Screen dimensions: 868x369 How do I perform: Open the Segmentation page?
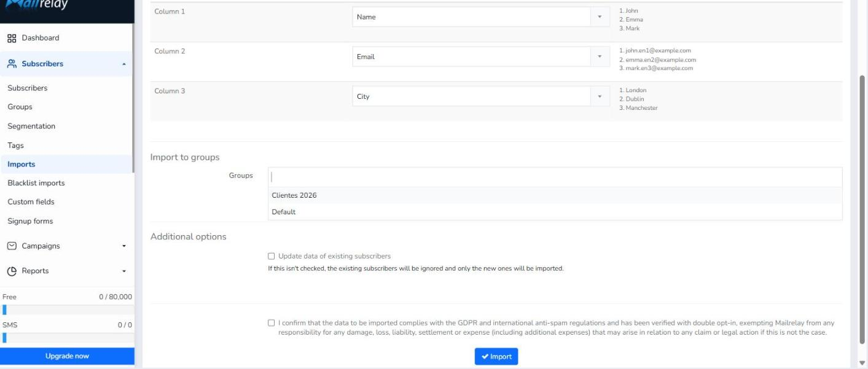[31, 126]
